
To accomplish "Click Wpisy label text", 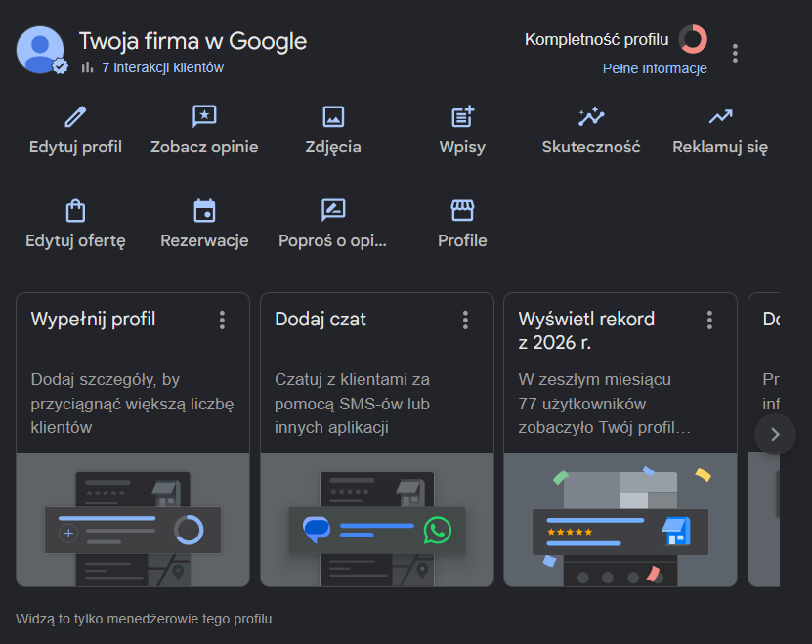I will coord(462,147).
